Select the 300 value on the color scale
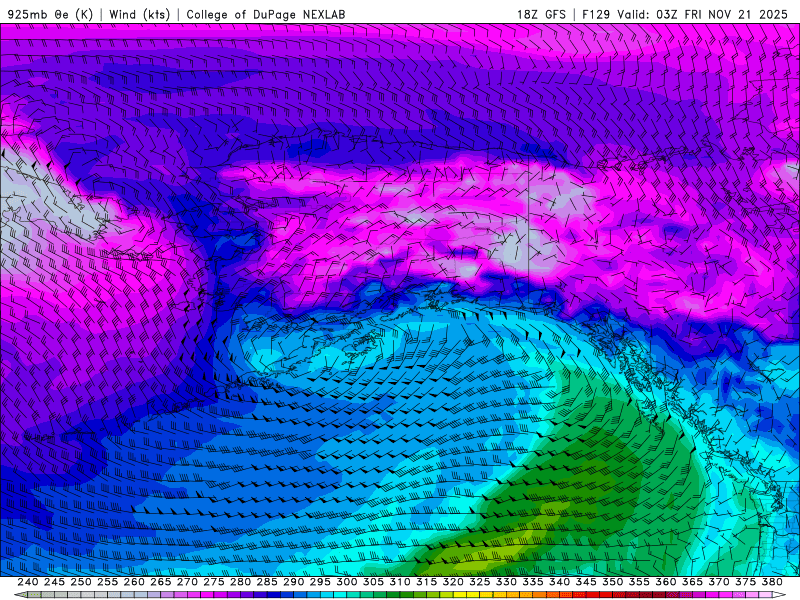Screen dimensions: 800x600 [346, 582]
